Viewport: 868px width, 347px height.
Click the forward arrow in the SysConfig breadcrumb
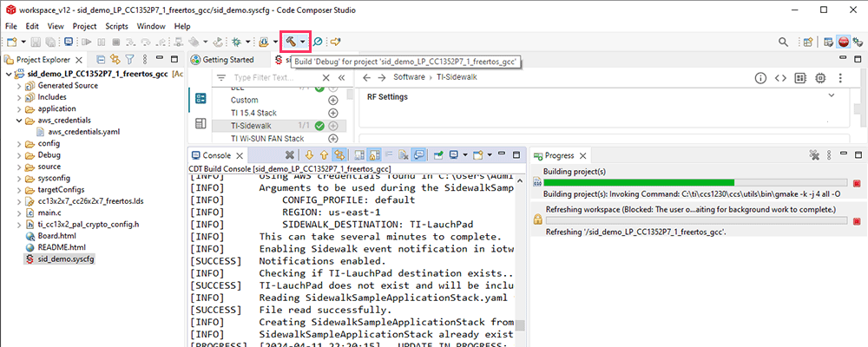click(x=381, y=77)
